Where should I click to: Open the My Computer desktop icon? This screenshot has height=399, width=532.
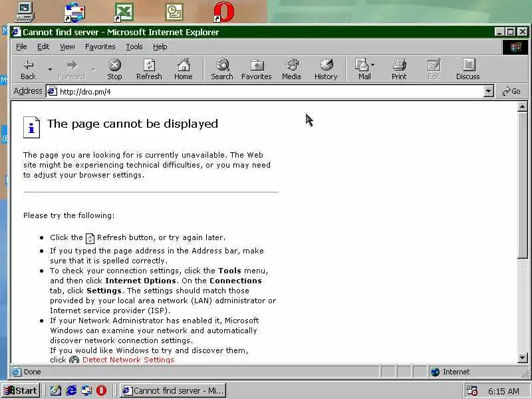click(25, 12)
